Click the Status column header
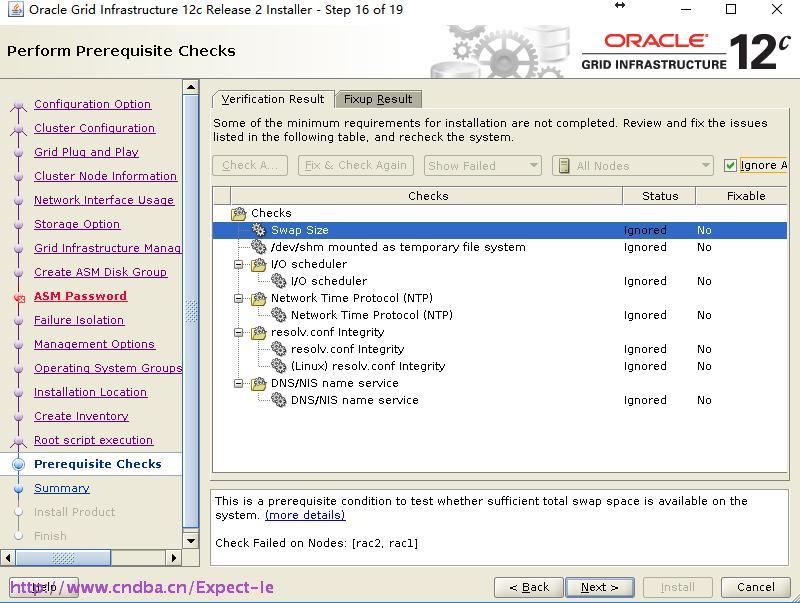 [x=659, y=196]
